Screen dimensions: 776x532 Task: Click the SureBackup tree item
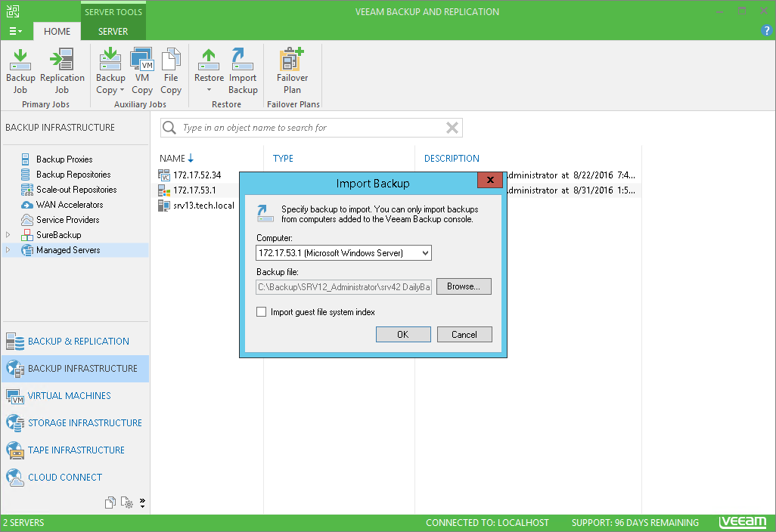[58, 235]
